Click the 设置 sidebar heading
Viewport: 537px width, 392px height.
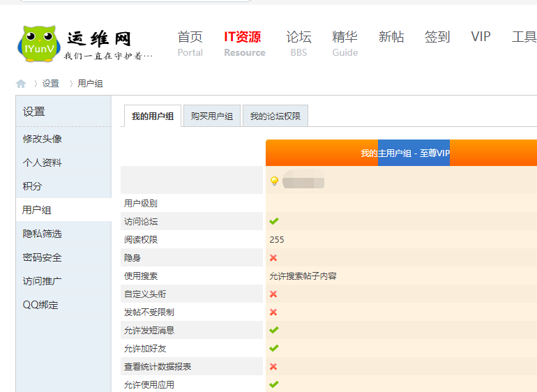[x=34, y=112]
